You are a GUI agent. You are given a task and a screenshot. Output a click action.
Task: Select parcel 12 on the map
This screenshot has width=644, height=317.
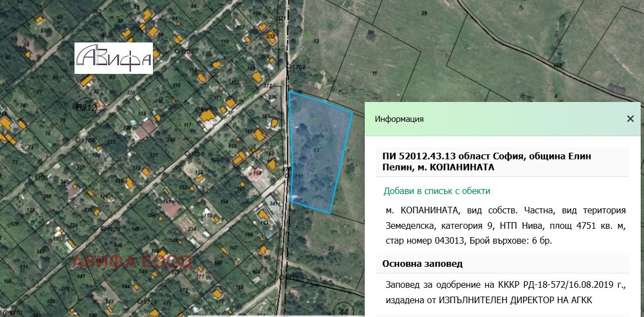[317, 42]
